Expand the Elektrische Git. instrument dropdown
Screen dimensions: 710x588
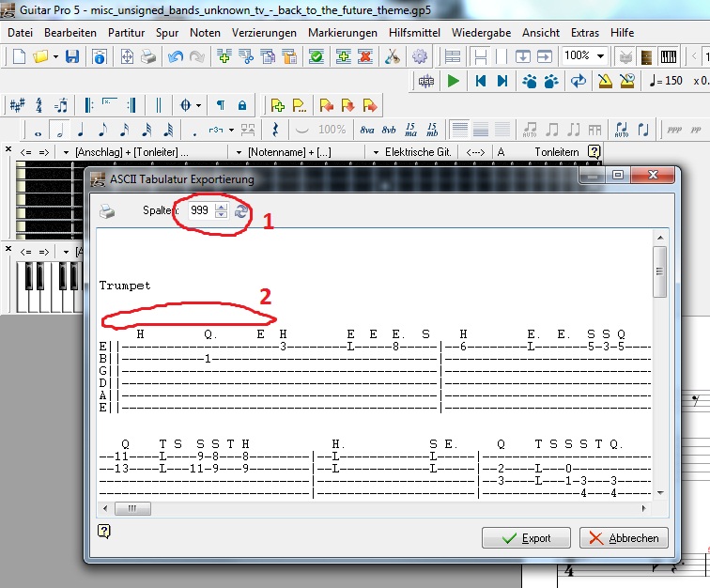tap(376, 152)
